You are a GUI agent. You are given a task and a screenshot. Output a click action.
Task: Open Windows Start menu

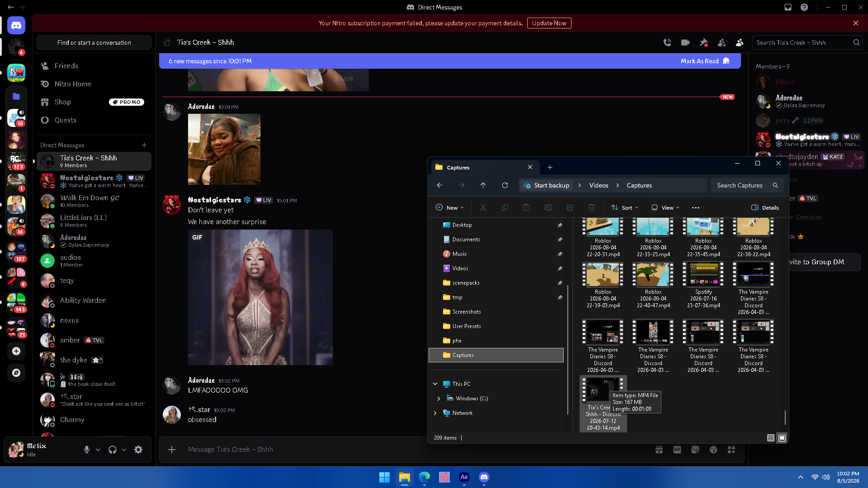coord(385,477)
